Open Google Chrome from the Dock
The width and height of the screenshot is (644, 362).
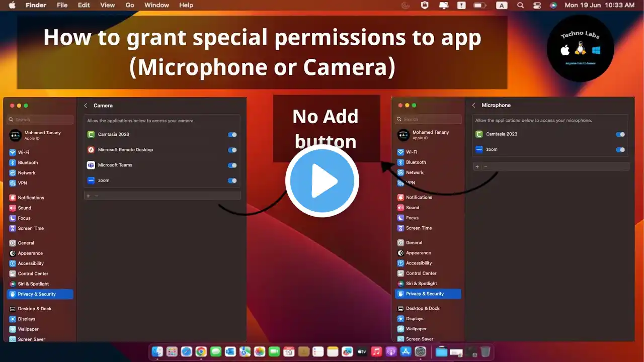[201, 352]
